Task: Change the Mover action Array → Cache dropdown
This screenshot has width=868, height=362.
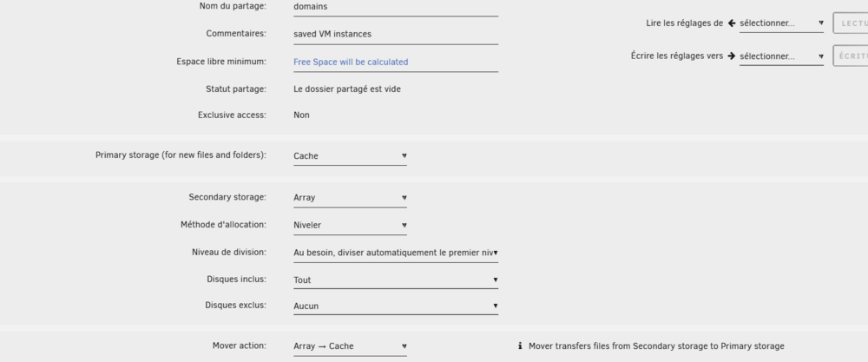Action: click(x=350, y=346)
